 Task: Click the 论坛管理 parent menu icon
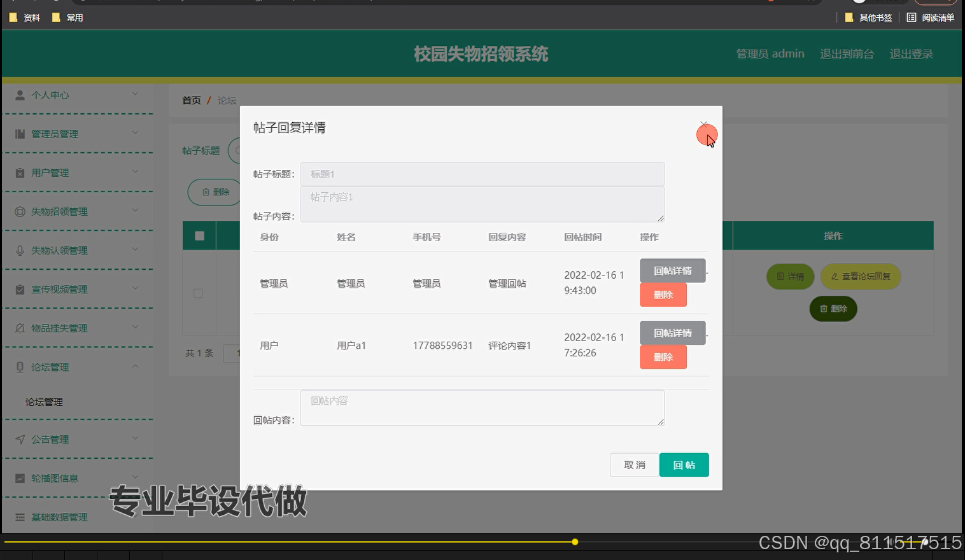click(x=20, y=367)
